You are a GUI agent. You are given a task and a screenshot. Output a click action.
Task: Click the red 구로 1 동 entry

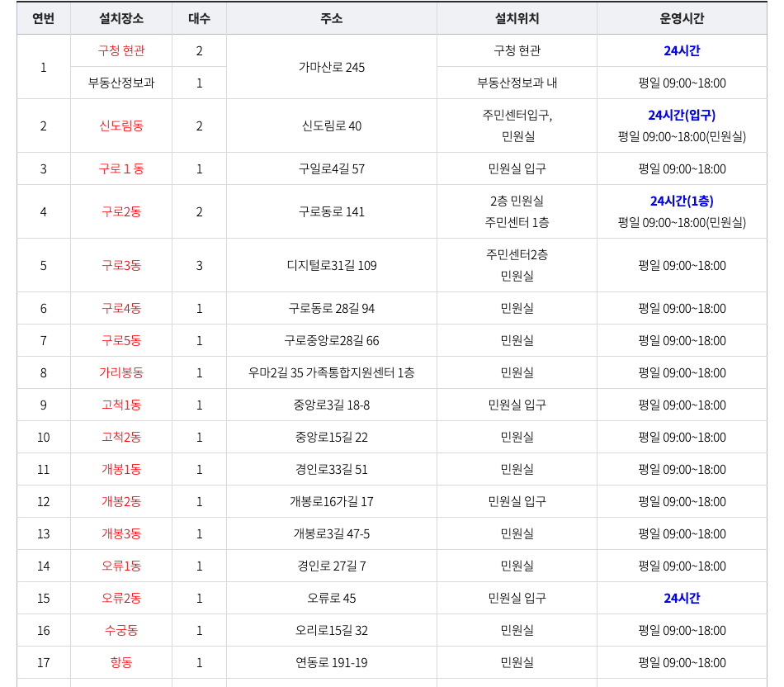pos(121,168)
